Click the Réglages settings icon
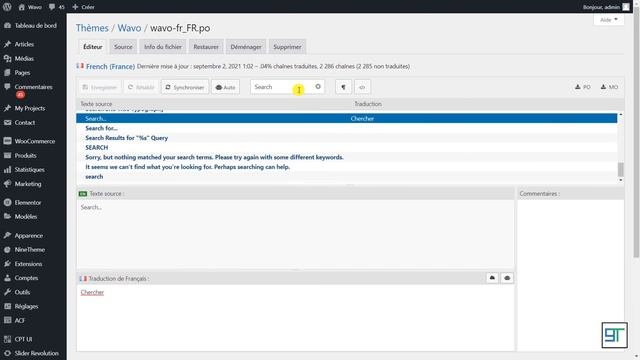The width and height of the screenshot is (640, 360). [x=7, y=306]
